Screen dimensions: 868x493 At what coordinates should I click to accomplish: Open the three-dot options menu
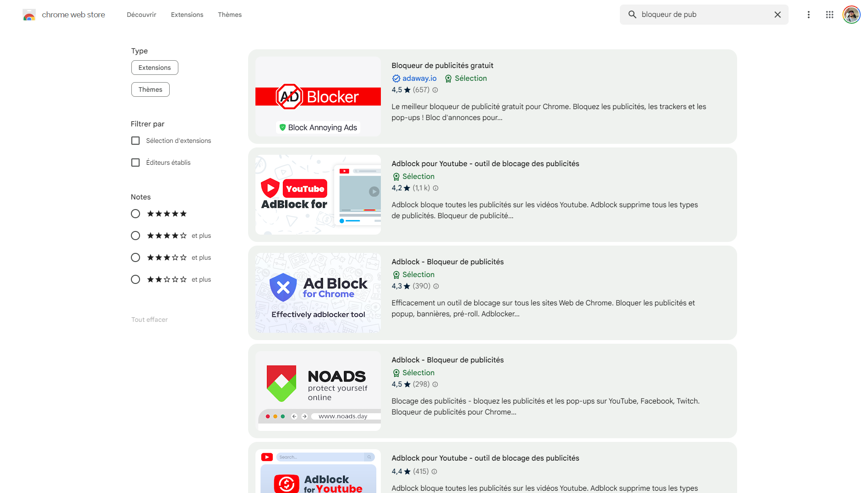808,15
